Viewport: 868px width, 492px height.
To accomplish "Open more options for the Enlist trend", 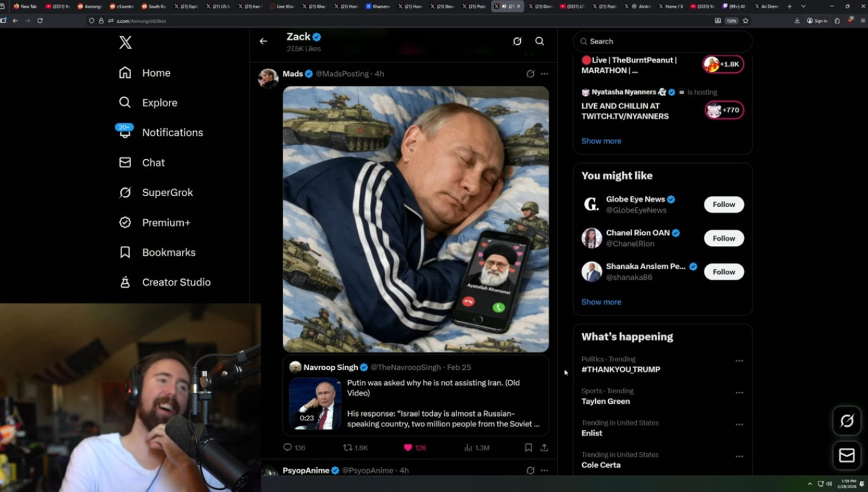I will click(x=739, y=424).
